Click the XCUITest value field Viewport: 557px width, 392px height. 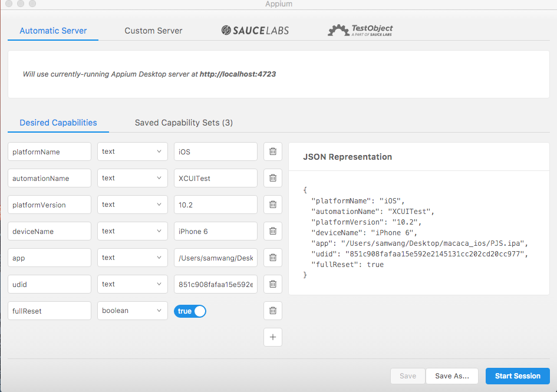(x=216, y=178)
